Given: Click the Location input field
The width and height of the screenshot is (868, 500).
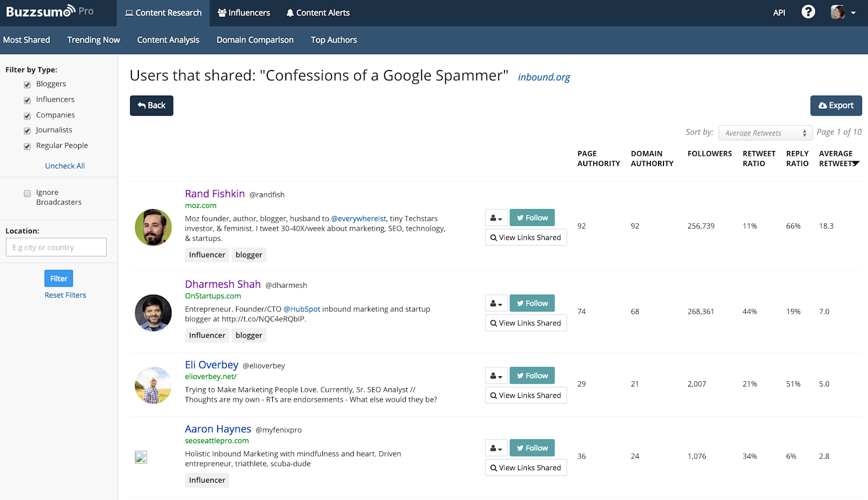Looking at the screenshot, I should click(x=56, y=248).
